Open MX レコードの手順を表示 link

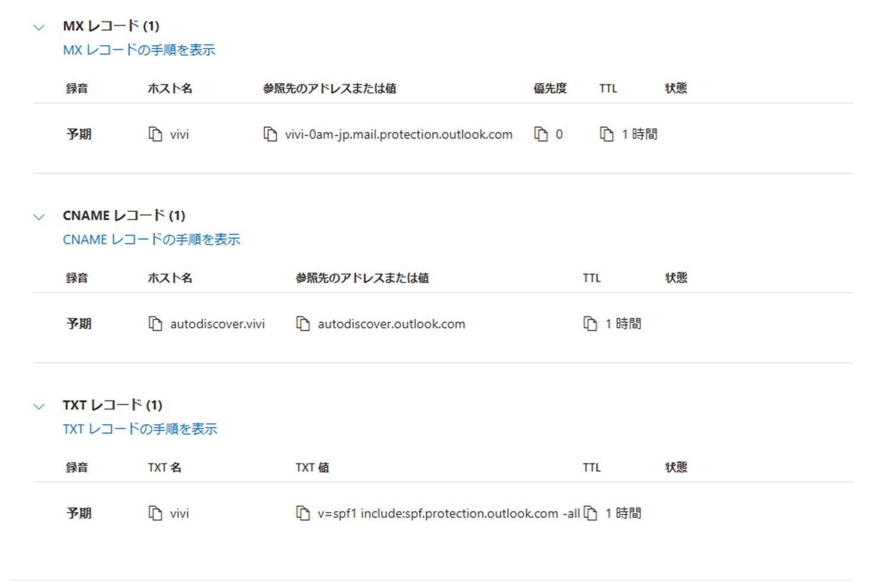[139, 50]
